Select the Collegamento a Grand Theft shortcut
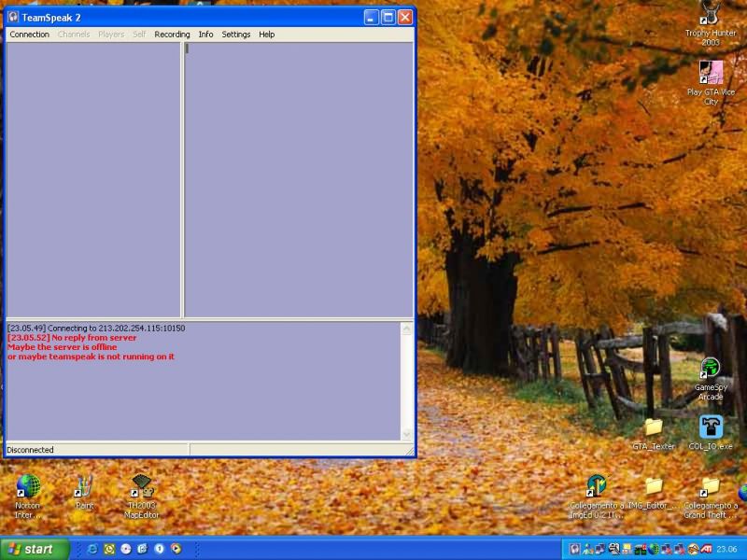Image resolution: width=747 pixels, height=560 pixels. [x=711, y=498]
